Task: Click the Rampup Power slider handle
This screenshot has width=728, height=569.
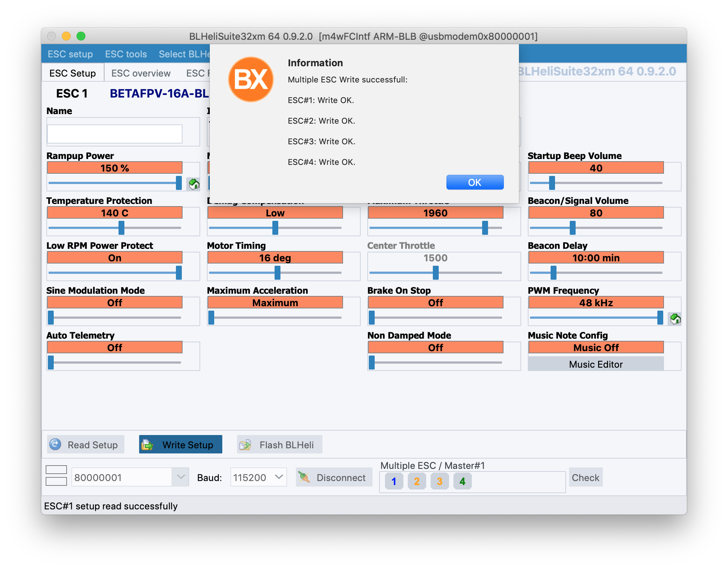Action: (x=179, y=183)
